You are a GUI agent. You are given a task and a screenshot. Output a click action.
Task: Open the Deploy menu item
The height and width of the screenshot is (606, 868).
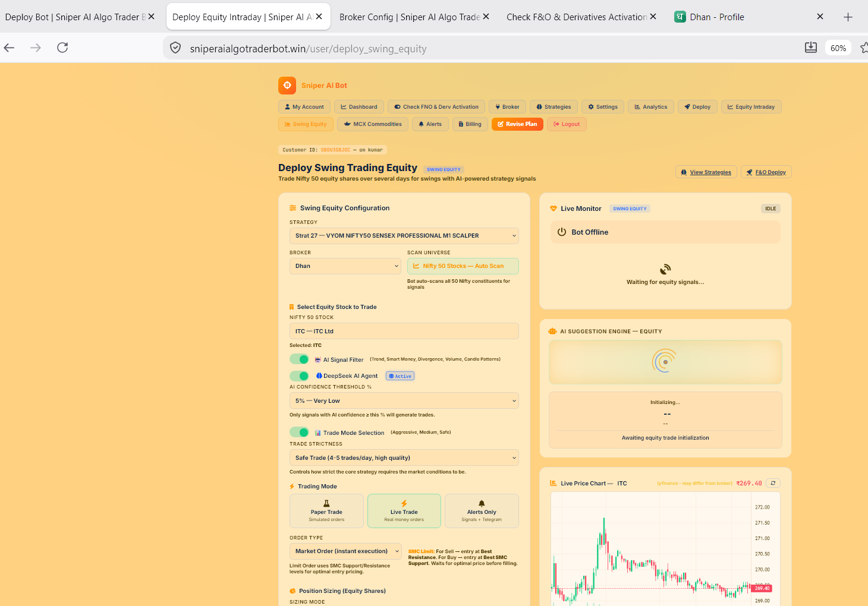tap(697, 107)
